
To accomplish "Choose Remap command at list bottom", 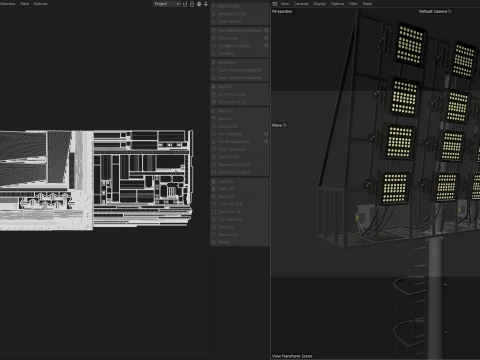I will click(x=240, y=242).
